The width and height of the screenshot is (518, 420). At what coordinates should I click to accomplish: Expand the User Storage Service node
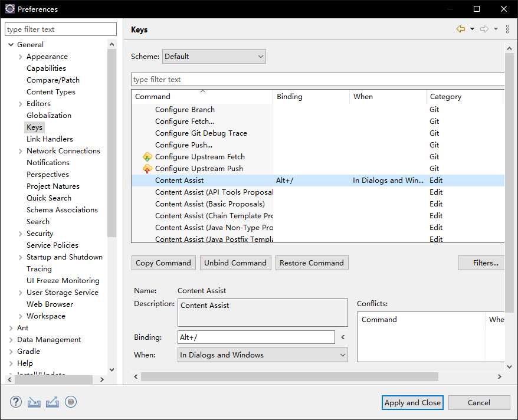coord(21,293)
